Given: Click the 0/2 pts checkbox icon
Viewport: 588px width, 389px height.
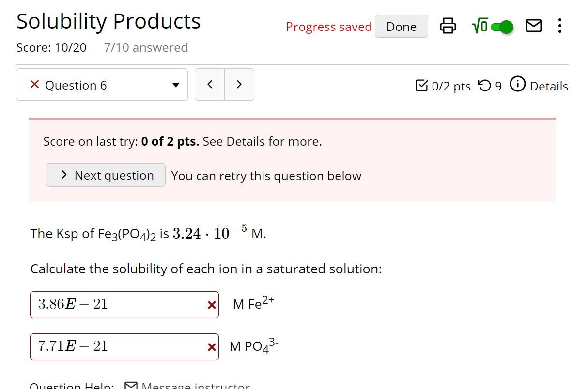Looking at the screenshot, I should tap(421, 86).
